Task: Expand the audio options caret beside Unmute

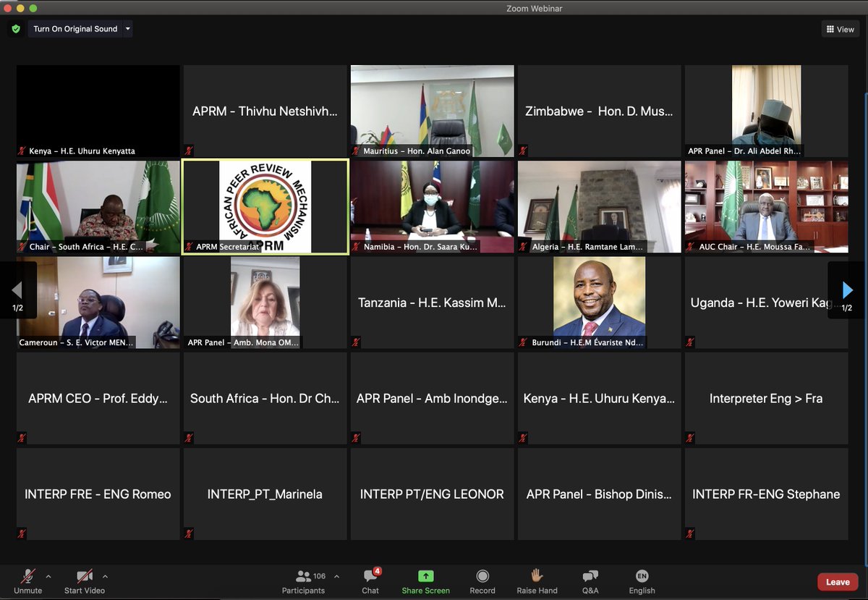Action: pyautogui.click(x=48, y=576)
